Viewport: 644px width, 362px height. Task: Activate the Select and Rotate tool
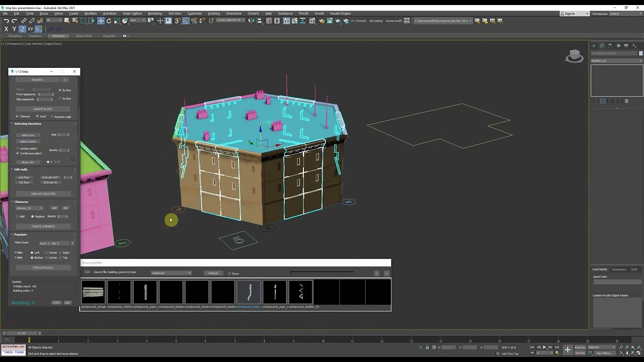pos(109,21)
